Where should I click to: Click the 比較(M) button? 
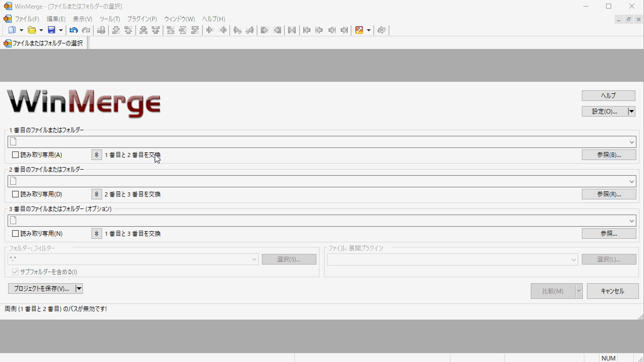[x=553, y=291]
